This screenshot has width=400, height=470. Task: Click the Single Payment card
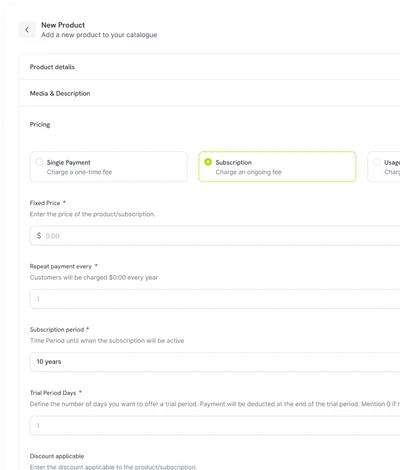(x=109, y=167)
